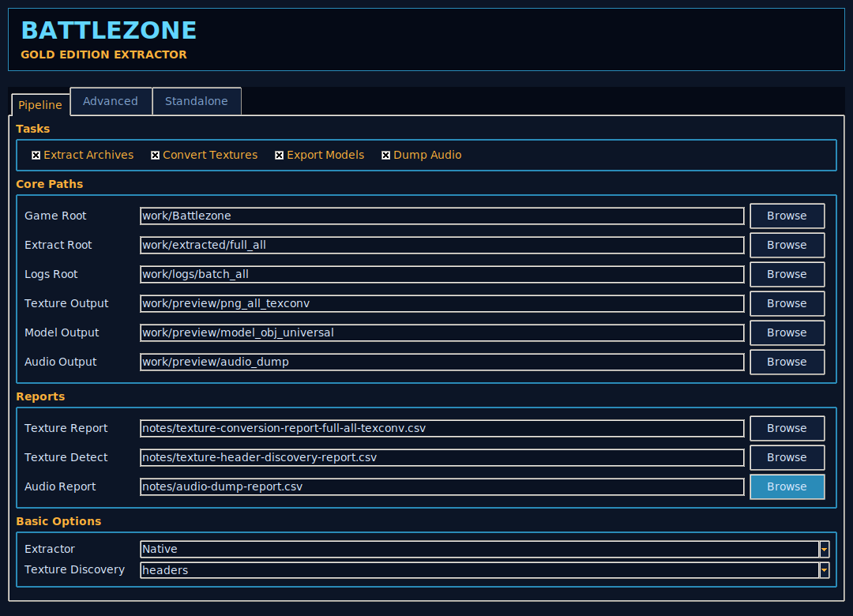Click the Audio Report path field

click(x=442, y=487)
